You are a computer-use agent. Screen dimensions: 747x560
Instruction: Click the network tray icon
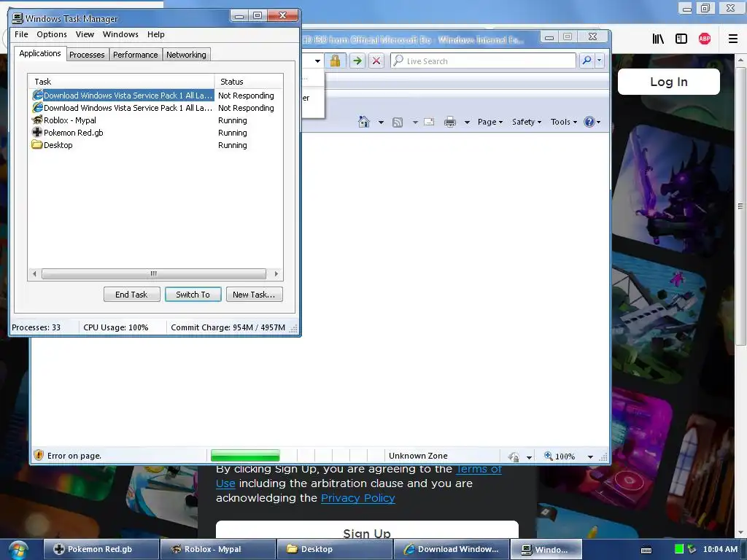[x=692, y=549]
